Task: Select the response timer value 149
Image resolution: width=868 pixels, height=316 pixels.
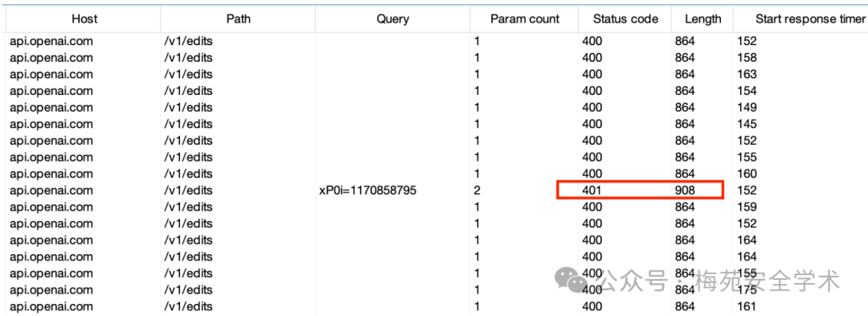Action: point(746,108)
